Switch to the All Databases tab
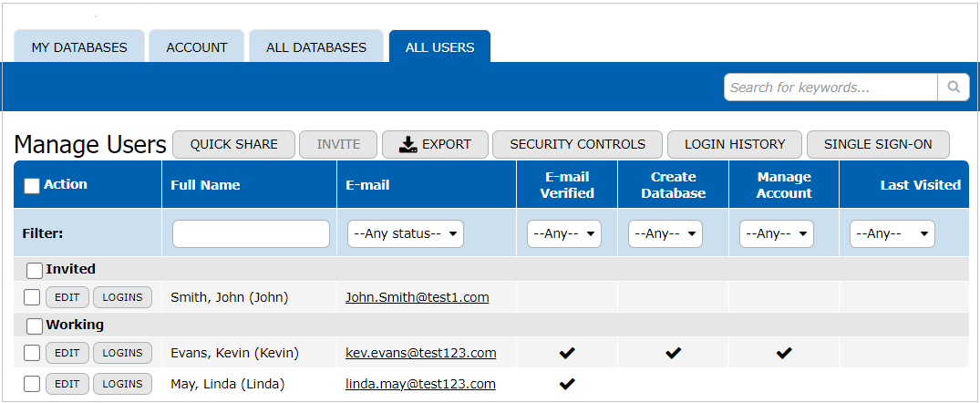This screenshot has height=403, width=980. (x=316, y=46)
